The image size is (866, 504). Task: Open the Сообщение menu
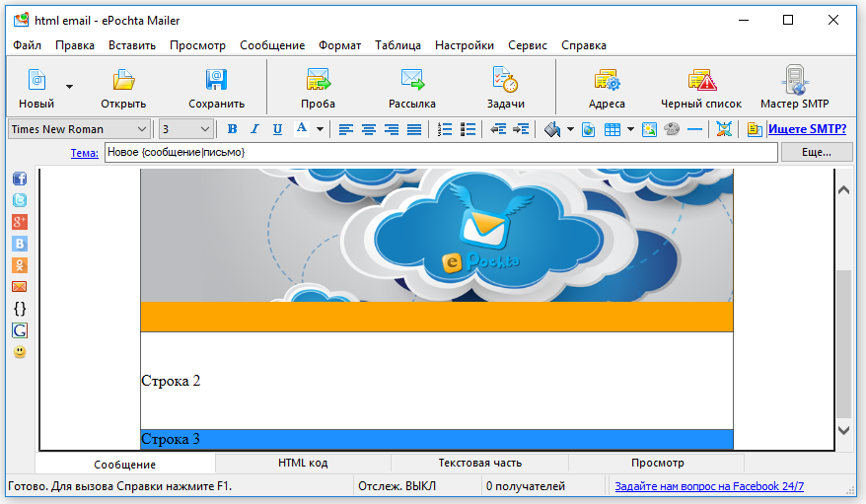click(x=272, y=45)
